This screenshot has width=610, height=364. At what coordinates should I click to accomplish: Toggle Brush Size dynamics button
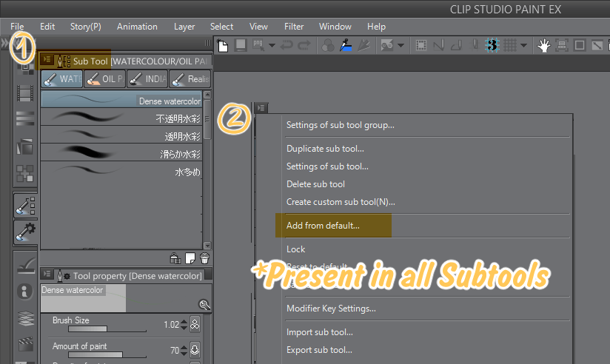pos(195,324)
